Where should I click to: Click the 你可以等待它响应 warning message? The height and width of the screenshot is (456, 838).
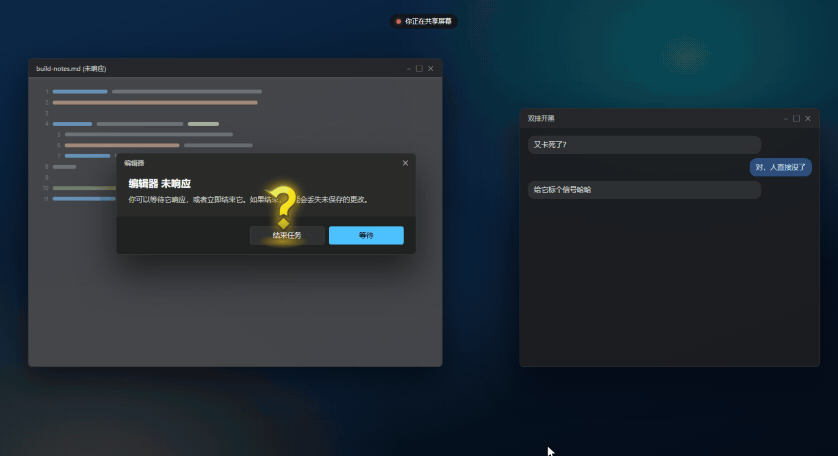click(x=248, y=199)
